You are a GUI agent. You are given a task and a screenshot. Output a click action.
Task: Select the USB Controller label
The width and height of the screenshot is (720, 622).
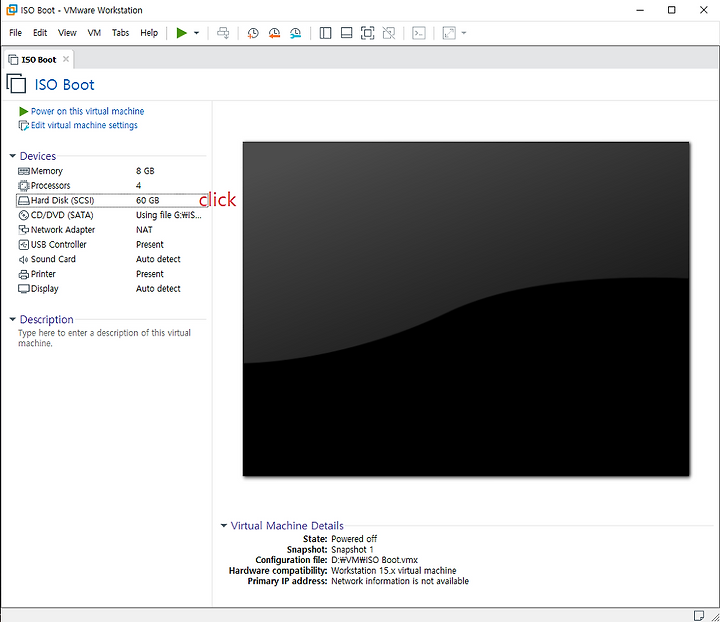coord(58,244)
